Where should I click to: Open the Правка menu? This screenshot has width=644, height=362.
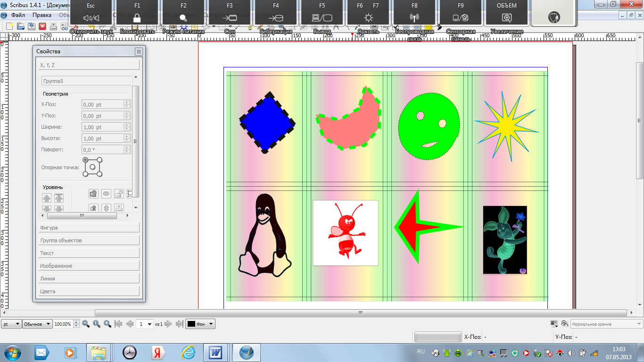click(42, 15)
